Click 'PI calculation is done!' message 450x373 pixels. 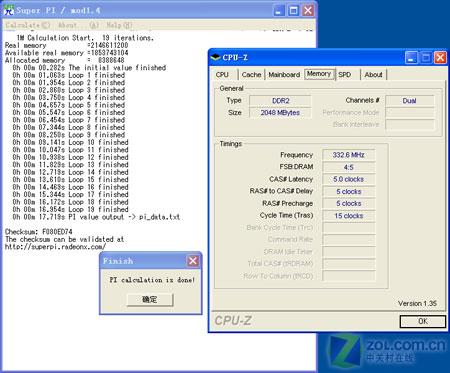[152, 280]
